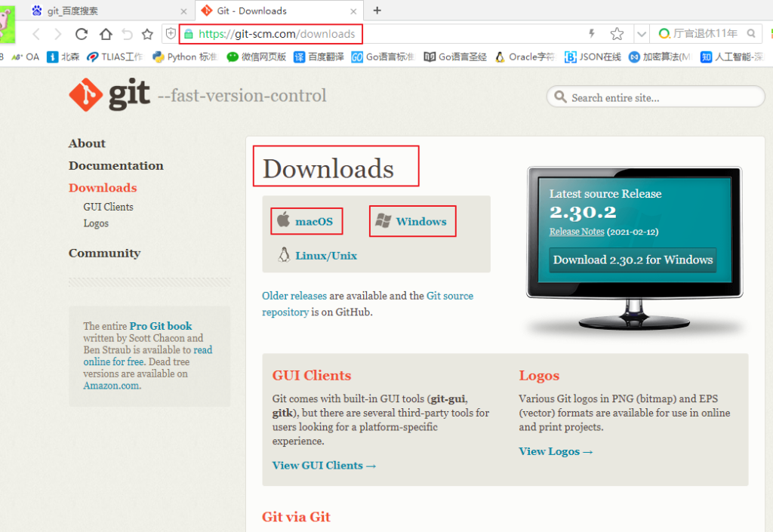
Task: Open a new browser tab
Action: point(377,11)
